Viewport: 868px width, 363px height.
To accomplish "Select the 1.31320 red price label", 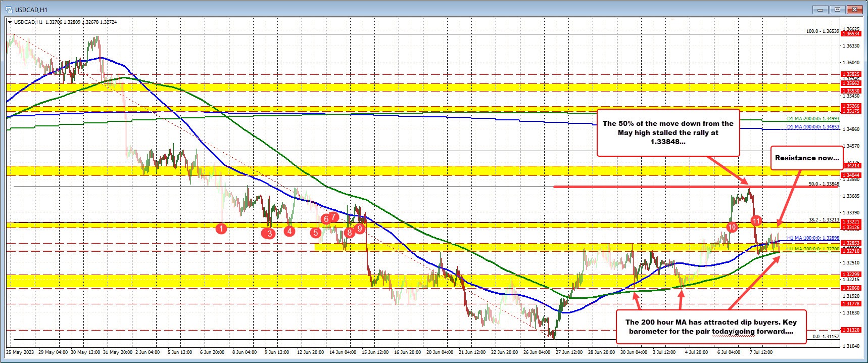I will 851,330.
